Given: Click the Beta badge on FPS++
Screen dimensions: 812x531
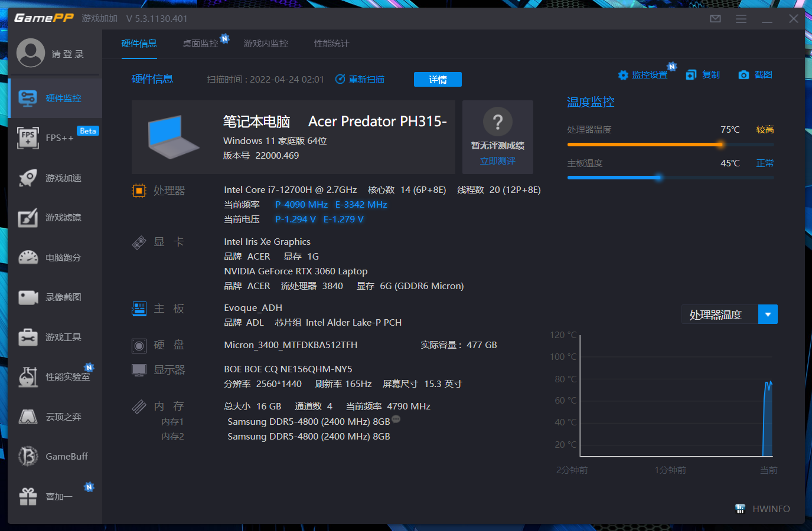Looking at the screenshot, I should click(88, 131).
